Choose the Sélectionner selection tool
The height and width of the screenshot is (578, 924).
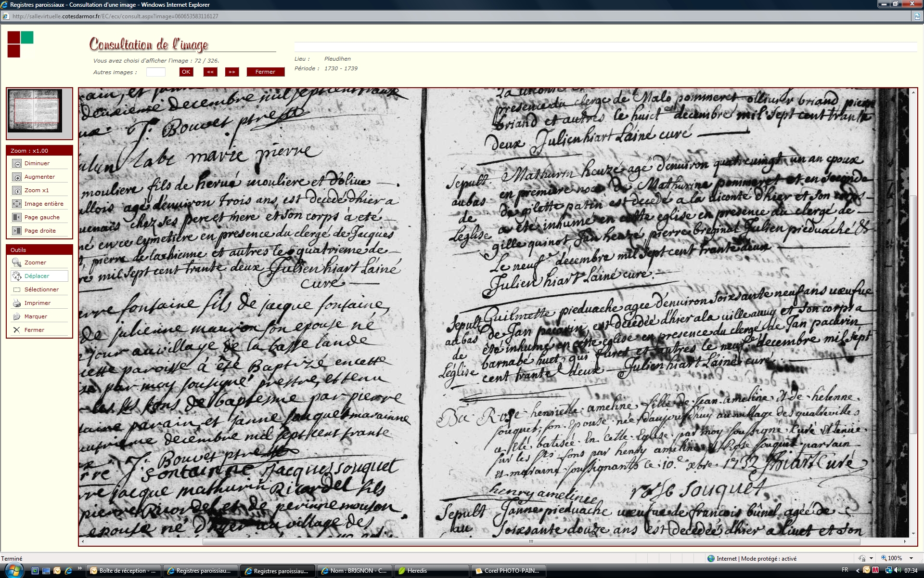pos(17,290)
